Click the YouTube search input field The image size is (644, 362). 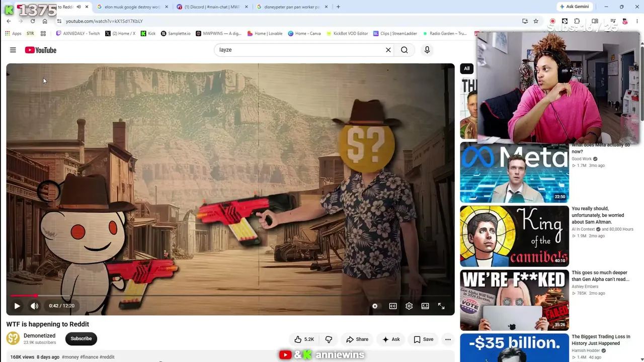click(300, 50)
